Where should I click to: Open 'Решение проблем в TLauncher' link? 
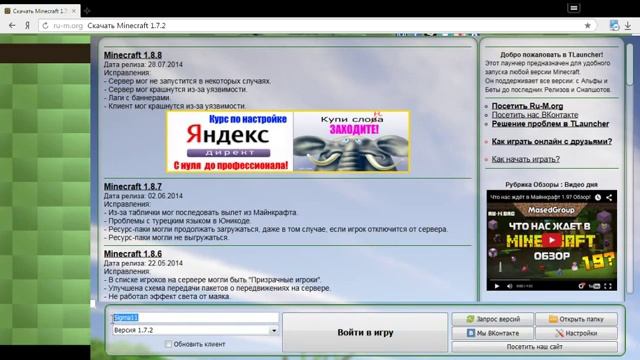pyautogui.click(x=550, y=124)
